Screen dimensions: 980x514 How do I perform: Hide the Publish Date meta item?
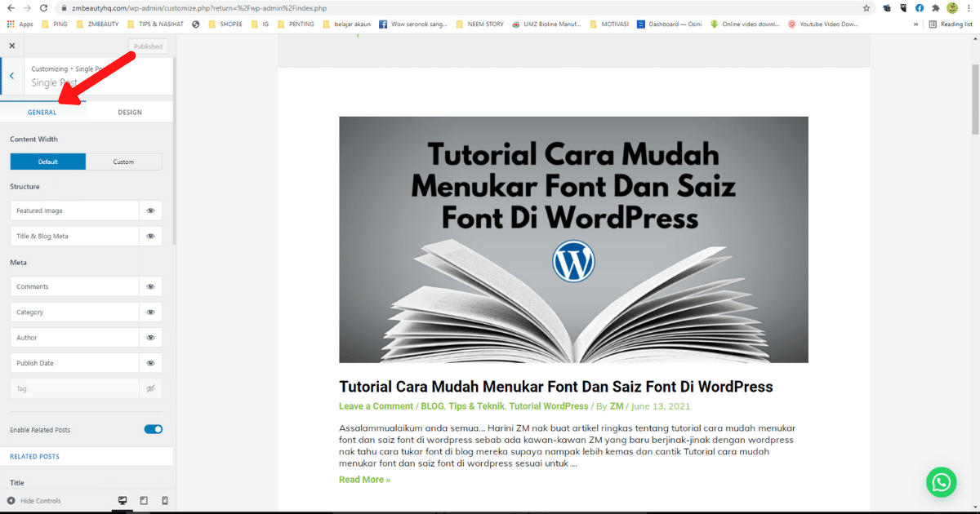coord(150,363)
